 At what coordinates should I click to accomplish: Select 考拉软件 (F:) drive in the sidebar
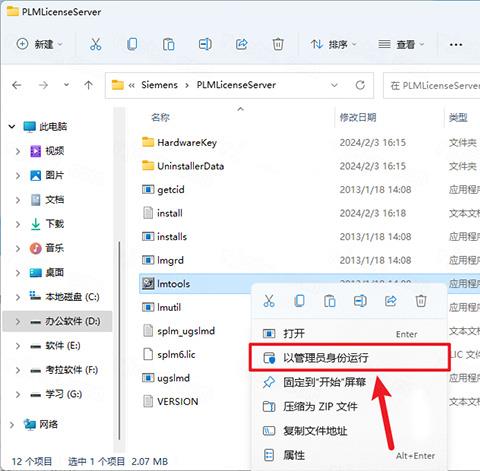(x=71, y=370)
